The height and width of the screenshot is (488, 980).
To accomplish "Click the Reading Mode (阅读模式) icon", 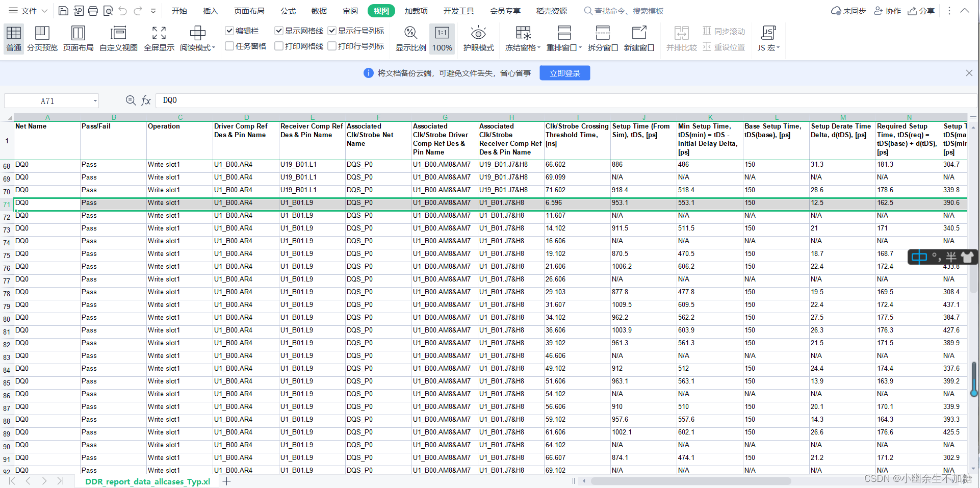I will tap(197, 34).
